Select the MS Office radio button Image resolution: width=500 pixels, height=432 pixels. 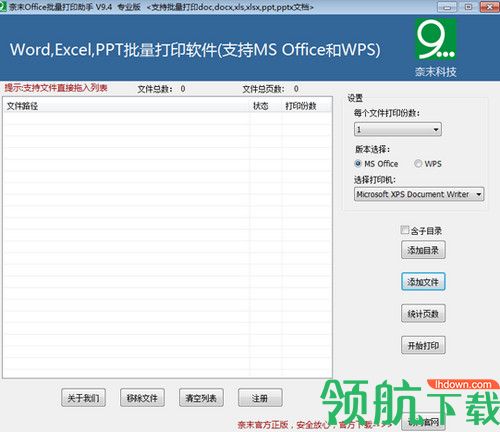tap(358, 164)
